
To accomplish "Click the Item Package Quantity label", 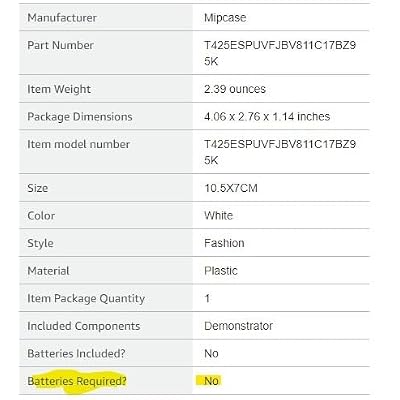I will pyautogui.click(x=86, y=298).
